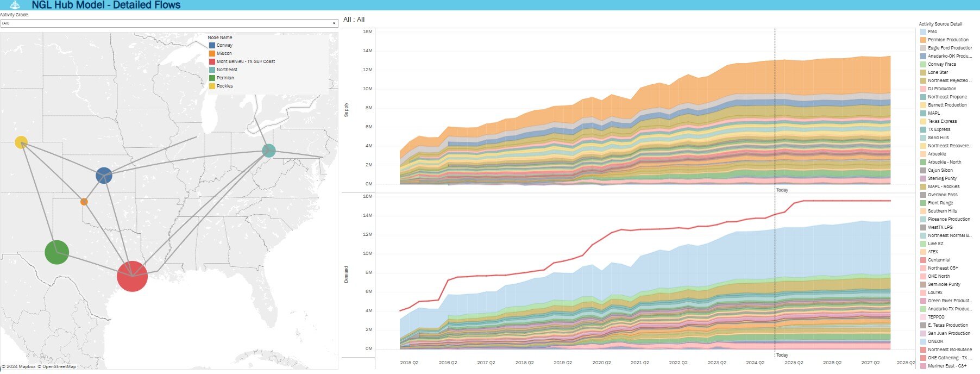Viewport: 980px width, 374px height.
Task: Click the Mont Belvieu legend color swatch
Action: pos(212,61)
